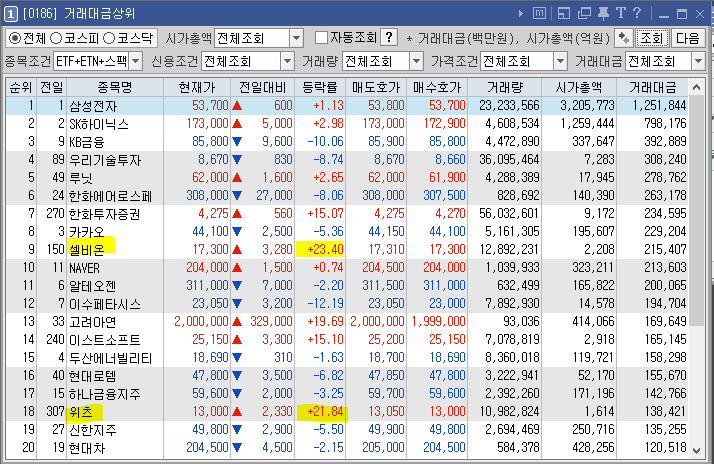Click the 거래대금 column header
714x464 pixels.
pyautogui.click(x=653, y=87)
